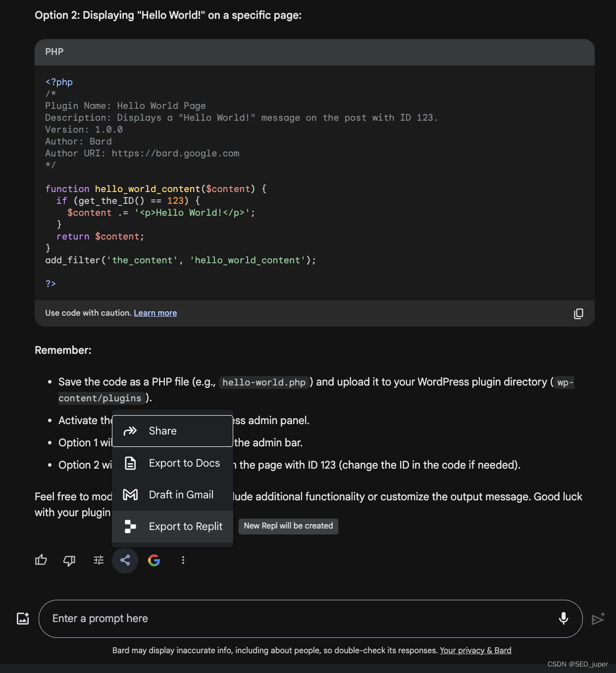
Task: Open the Learn more link
Action: point(155,313)
